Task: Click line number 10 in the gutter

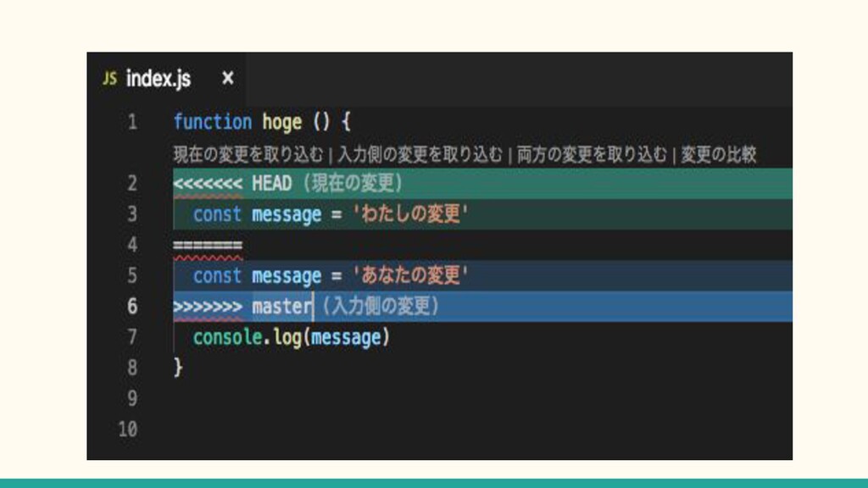Action: pos(126,429)
